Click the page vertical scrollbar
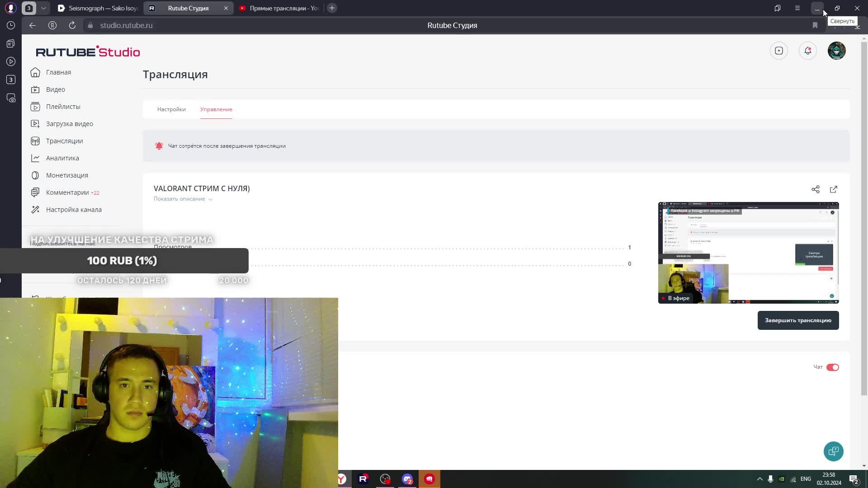 click(864, 219)
